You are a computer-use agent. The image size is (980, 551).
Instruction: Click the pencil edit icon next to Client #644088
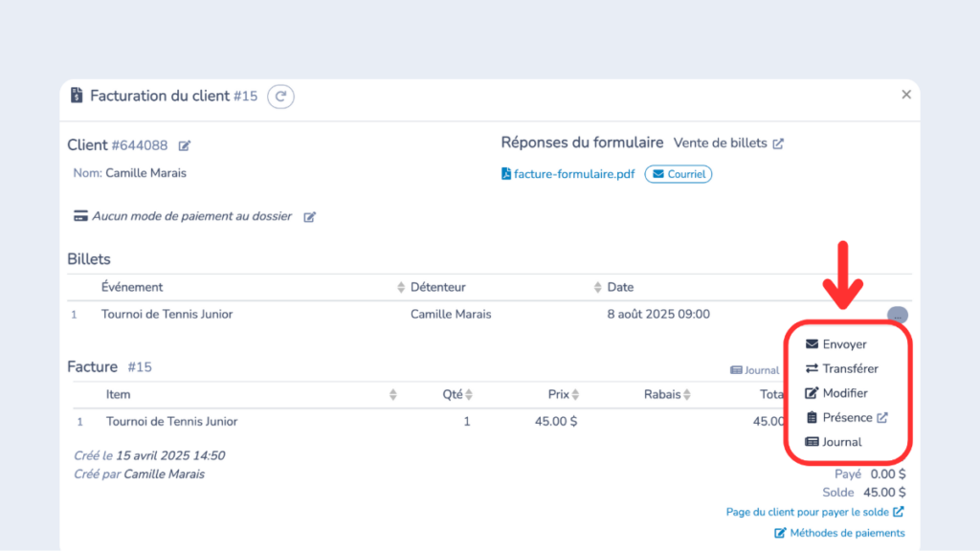coord(185,144)
